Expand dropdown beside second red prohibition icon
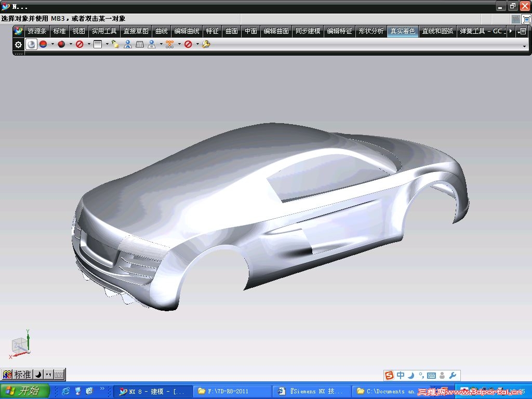 click(197, 44)
